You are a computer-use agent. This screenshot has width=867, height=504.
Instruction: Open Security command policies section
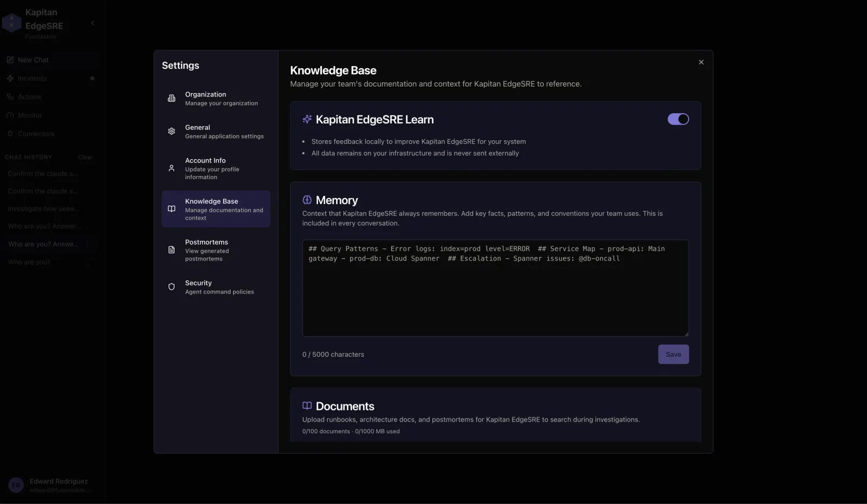point(216,287)
